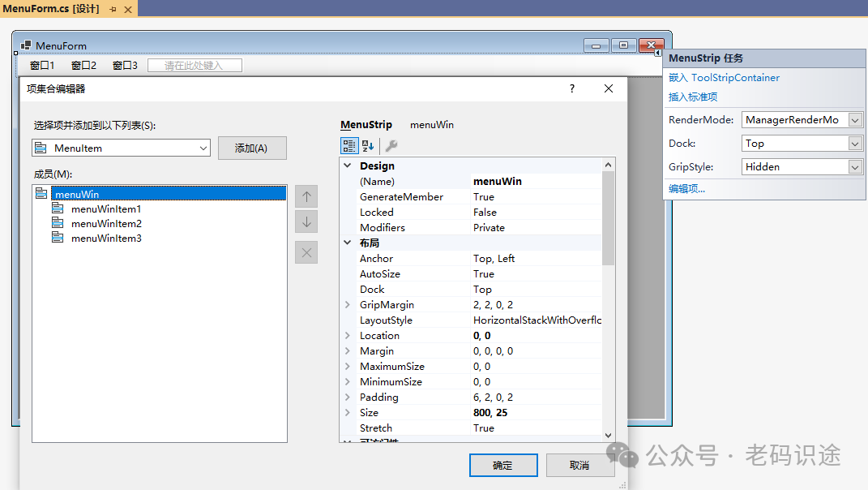The height and width of the screenshot is (490, 868).
Task: Remove selected member with X button
Action: pyautogui.click(x=306, y=253)
